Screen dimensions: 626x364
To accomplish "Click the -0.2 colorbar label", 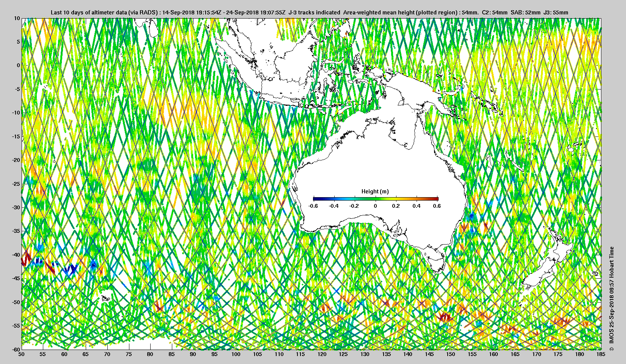I will (x=354, y=206).
